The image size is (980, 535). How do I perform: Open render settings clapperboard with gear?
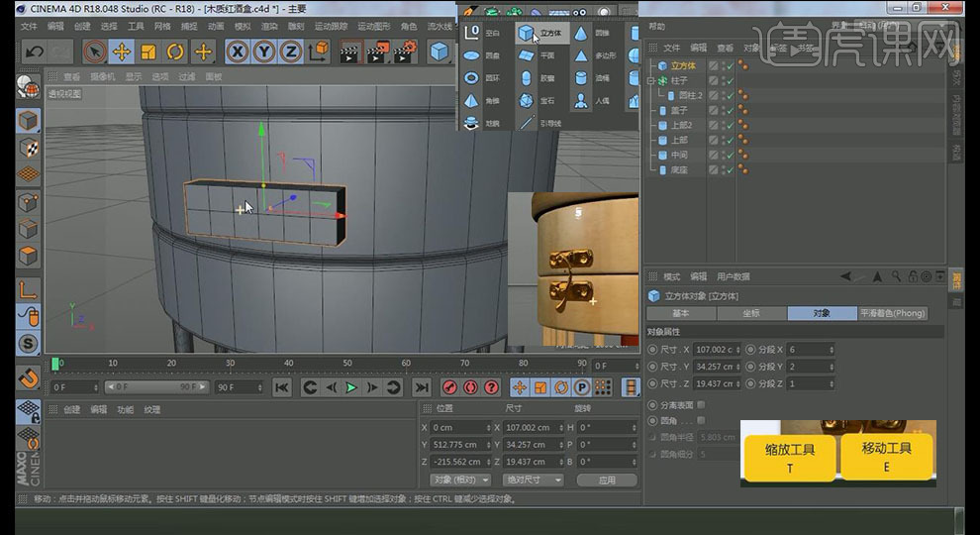(x=406, y=52)
